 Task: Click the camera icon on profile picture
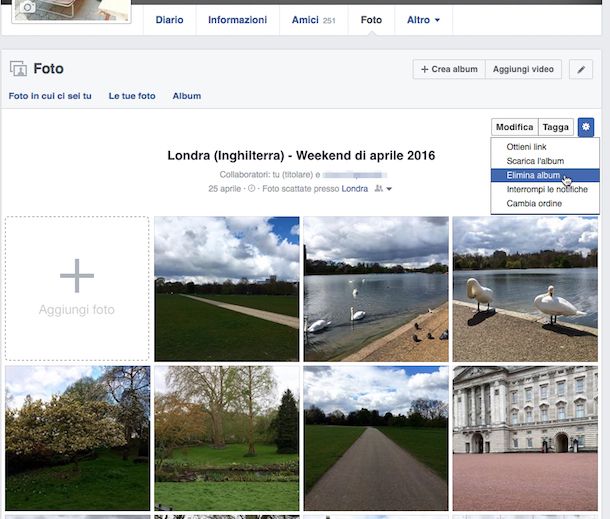click(x=28, y=8)
